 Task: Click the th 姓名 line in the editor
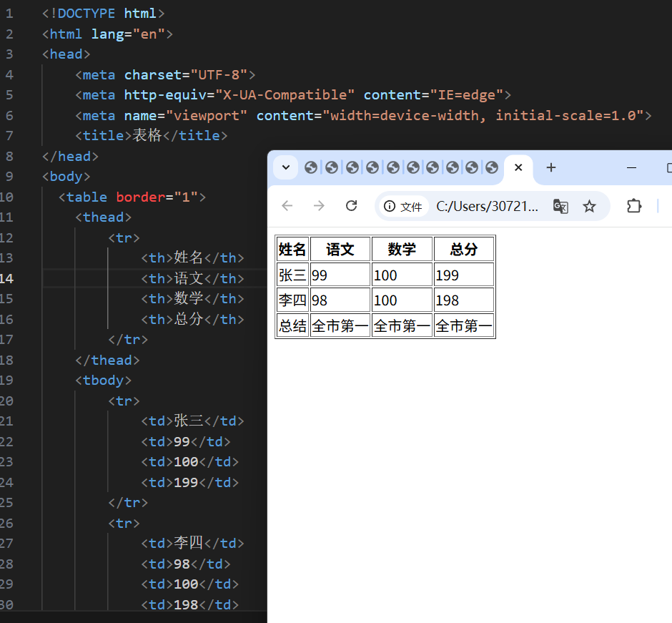click(x=193, y=258)
